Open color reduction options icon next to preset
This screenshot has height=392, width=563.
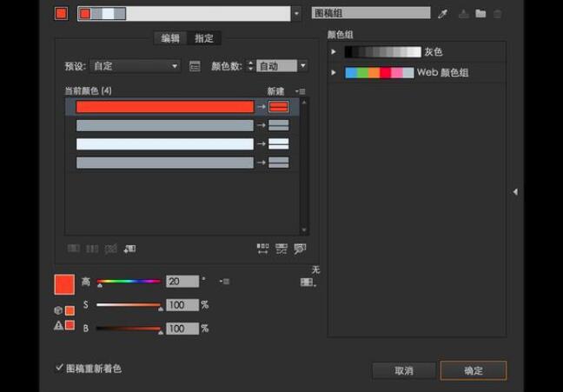195,66
